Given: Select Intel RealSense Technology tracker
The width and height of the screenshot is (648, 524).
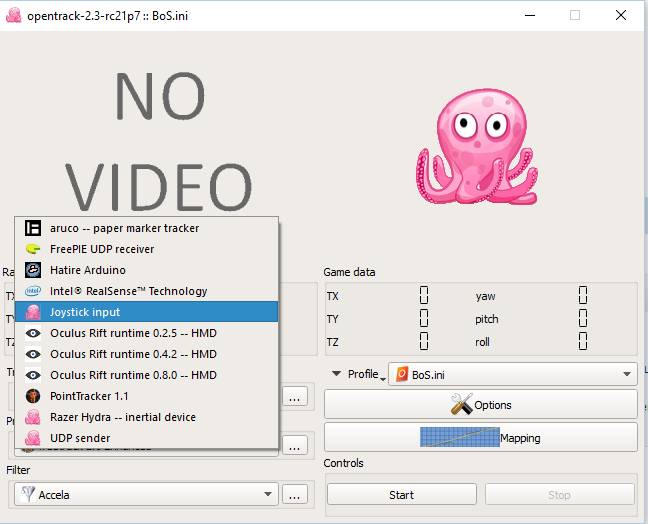Looking at the screenshot, I should [146, 291].
